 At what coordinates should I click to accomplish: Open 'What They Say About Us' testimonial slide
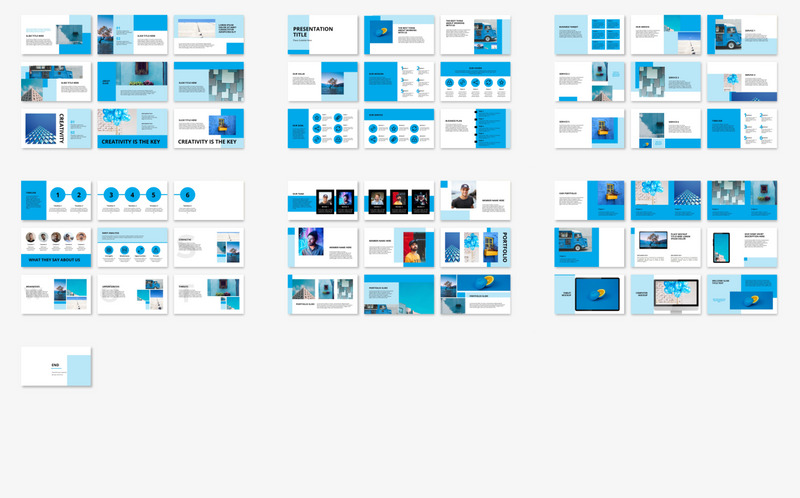56,247
